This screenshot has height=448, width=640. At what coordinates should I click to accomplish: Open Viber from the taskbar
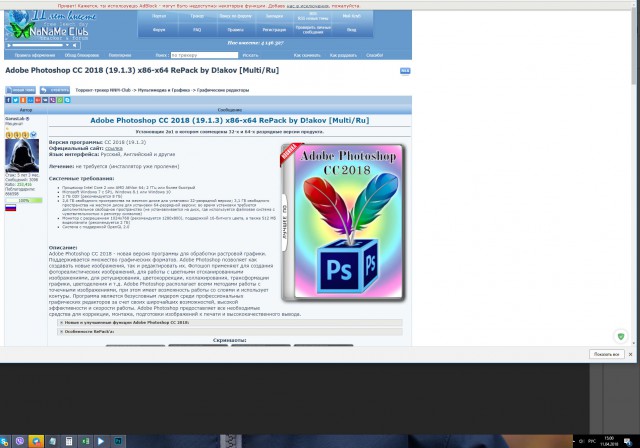[x=20, y=441]
